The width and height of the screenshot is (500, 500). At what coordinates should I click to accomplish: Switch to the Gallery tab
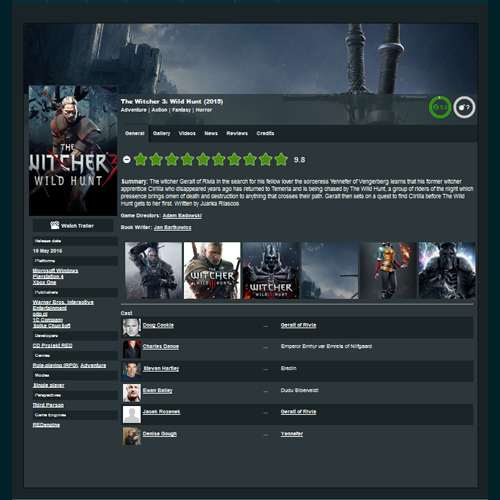click(x=161, y=133)
